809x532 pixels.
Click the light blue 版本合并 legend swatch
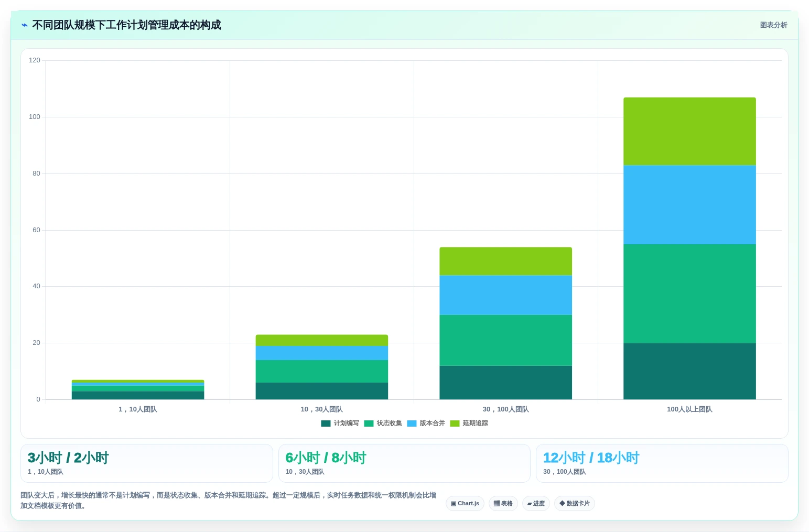point(412,424)
